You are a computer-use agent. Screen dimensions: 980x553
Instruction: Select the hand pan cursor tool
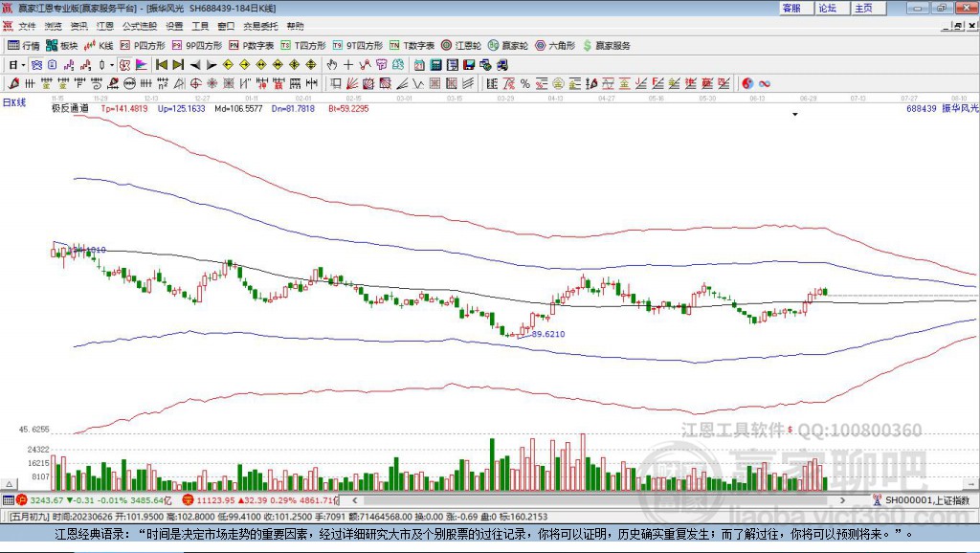pos(332,64)
